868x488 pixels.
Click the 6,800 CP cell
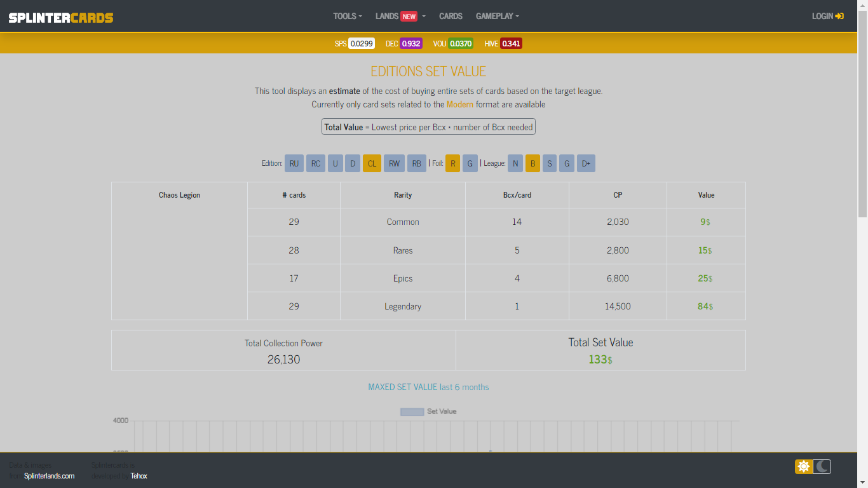coord(618,278)
